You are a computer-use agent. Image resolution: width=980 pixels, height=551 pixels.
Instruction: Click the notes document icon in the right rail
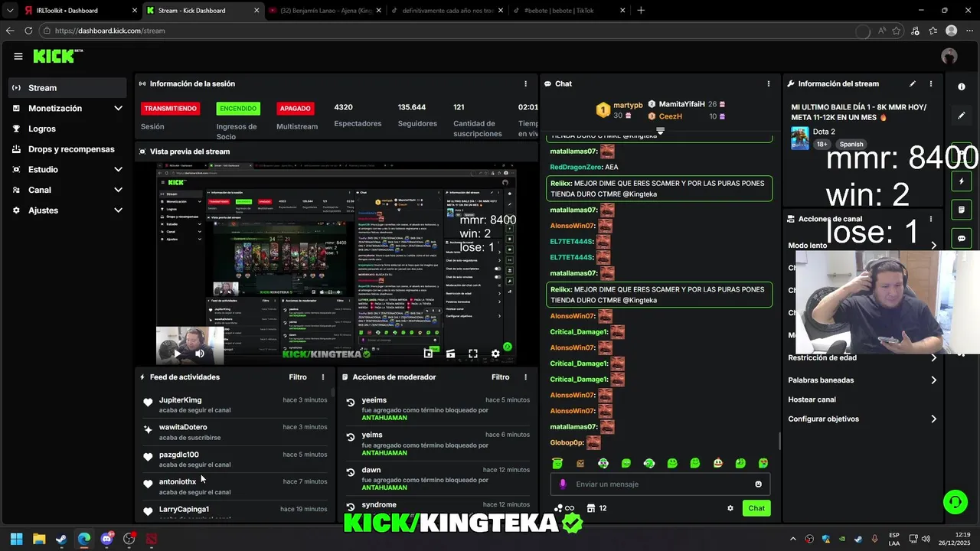962,210
